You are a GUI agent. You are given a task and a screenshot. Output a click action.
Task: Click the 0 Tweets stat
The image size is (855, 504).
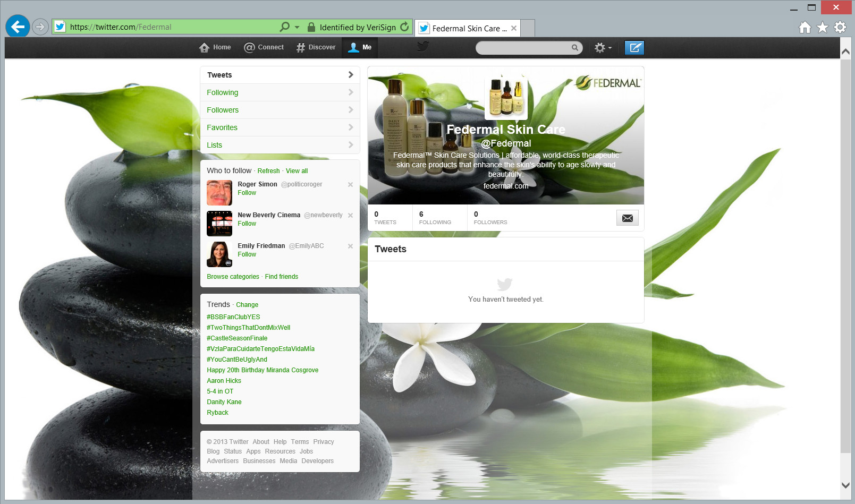pos(385,218)
